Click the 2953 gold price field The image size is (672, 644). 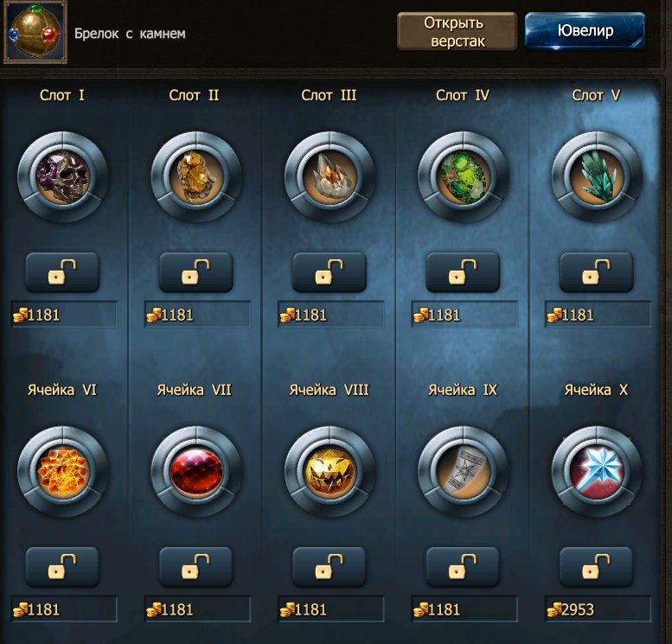598,609
